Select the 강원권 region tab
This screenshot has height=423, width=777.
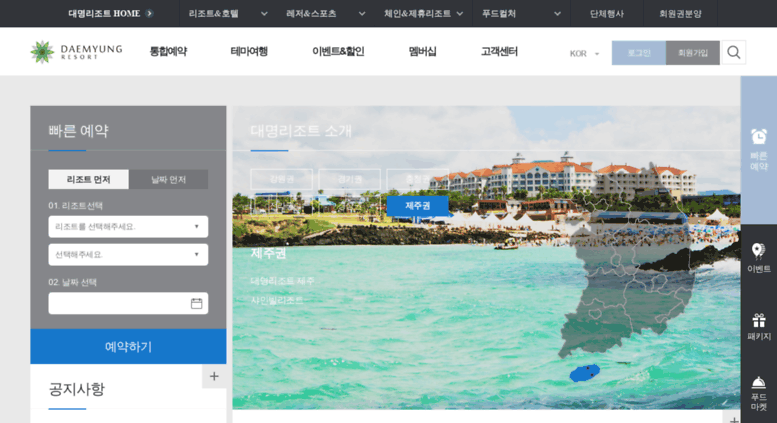tap(282, 179)
